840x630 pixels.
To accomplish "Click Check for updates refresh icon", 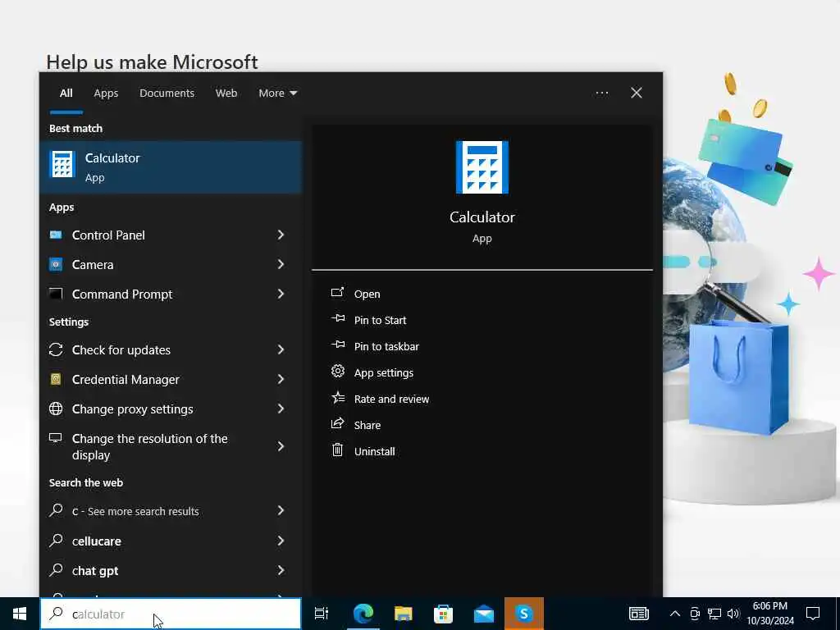I will pyautogui.click(x=56, y=349).
